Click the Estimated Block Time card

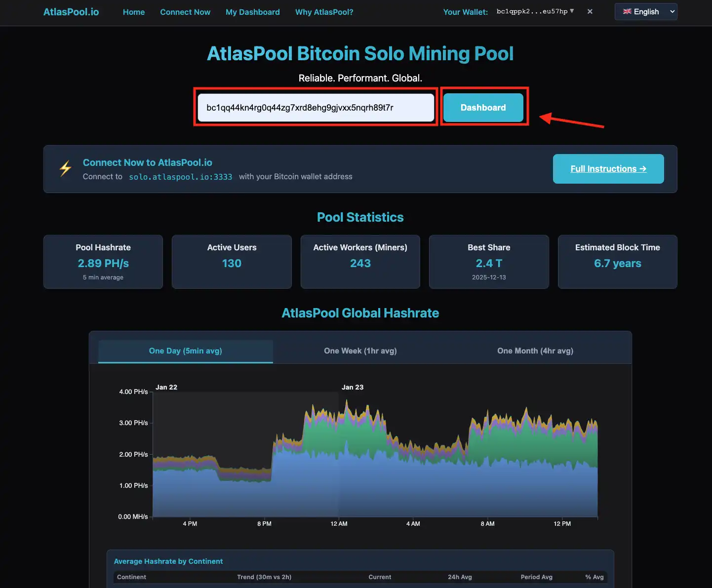[x=618, y=262]
